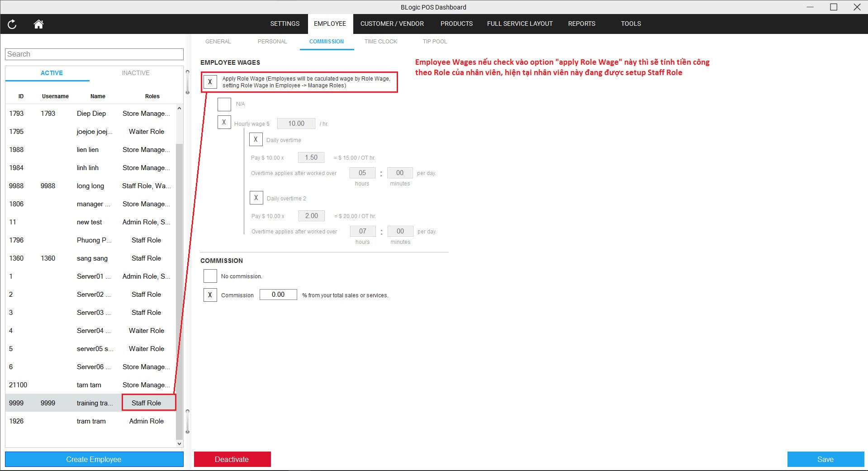The image size is (868, 471).
Task: Click the employee Search input field
Action: (x=94, y=54)
